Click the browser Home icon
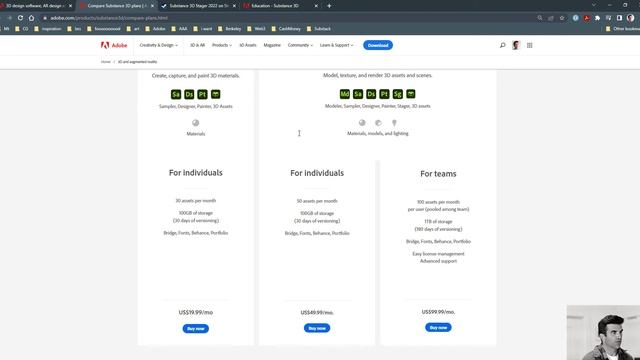Image resolution: width=640 pixels, height=360 pixels. coord(31,18)
